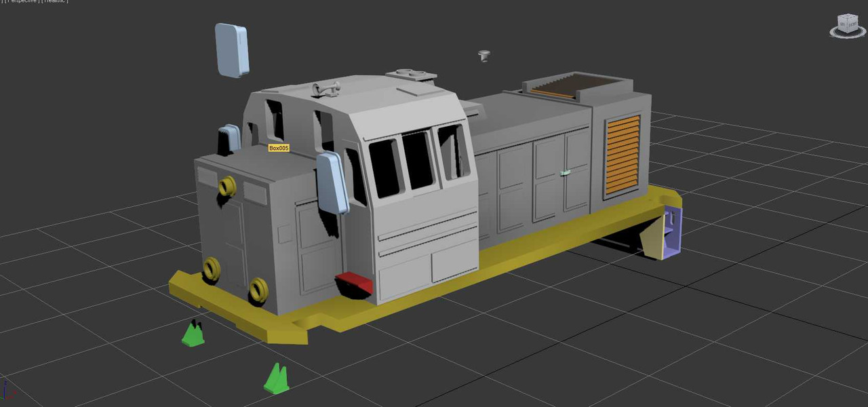Select the red box on the front cab
This screenshot has height=407, width=868.
point(355,282)
